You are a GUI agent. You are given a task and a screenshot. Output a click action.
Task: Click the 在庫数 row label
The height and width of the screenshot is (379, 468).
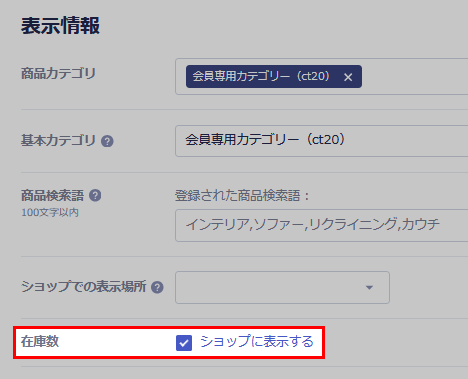[x=40, y=342]
